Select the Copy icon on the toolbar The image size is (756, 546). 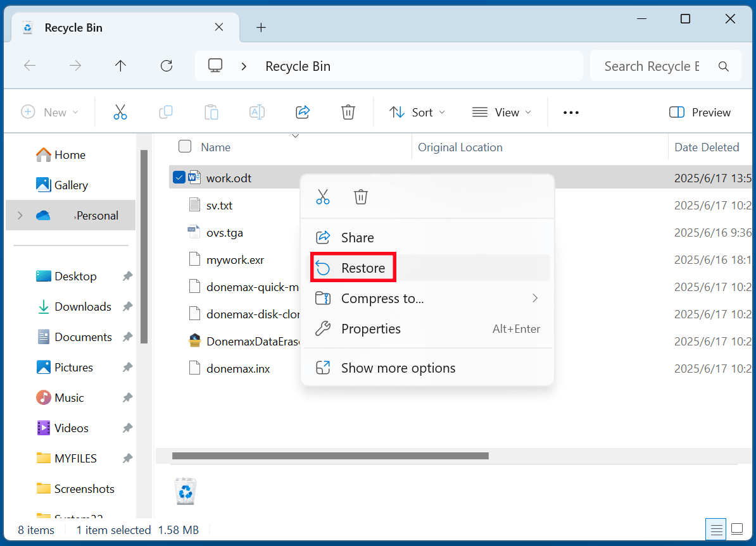click(x=166, y=112)
